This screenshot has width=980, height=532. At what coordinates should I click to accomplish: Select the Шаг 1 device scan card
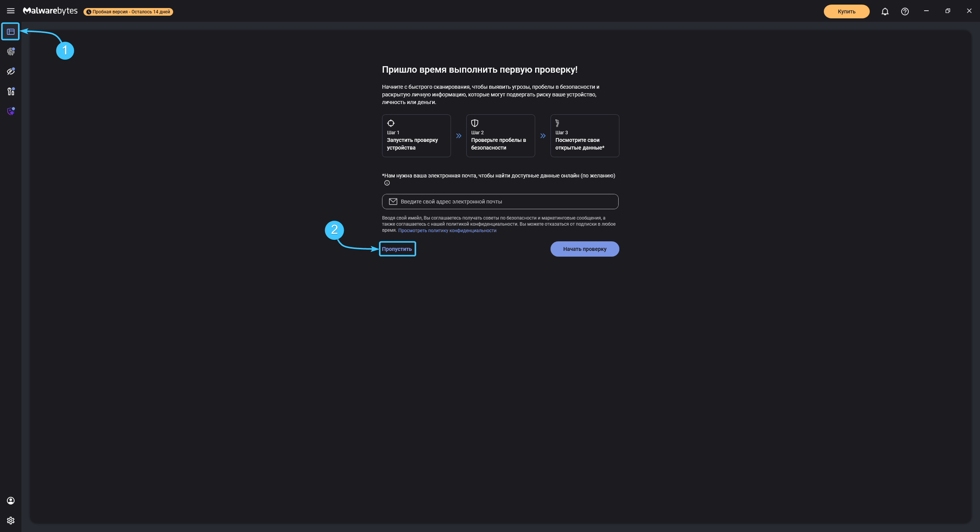[416, 136]
